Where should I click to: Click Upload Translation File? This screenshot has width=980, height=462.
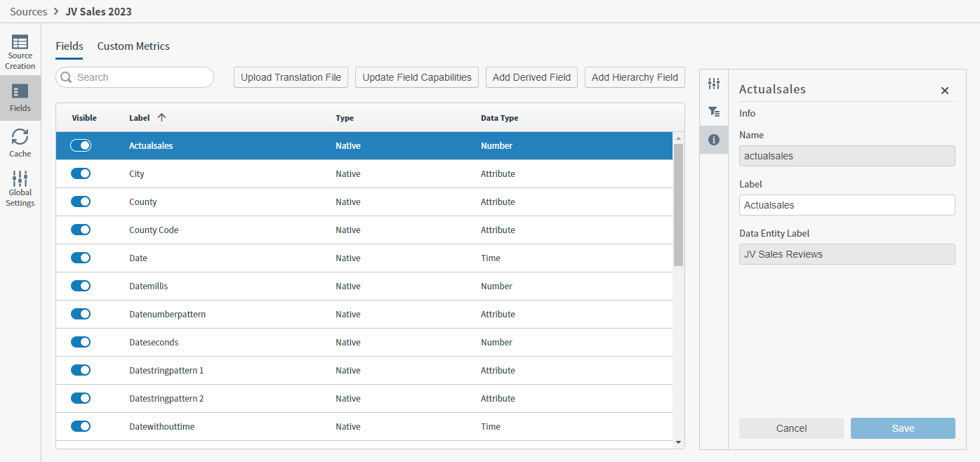tap(290, 77)
